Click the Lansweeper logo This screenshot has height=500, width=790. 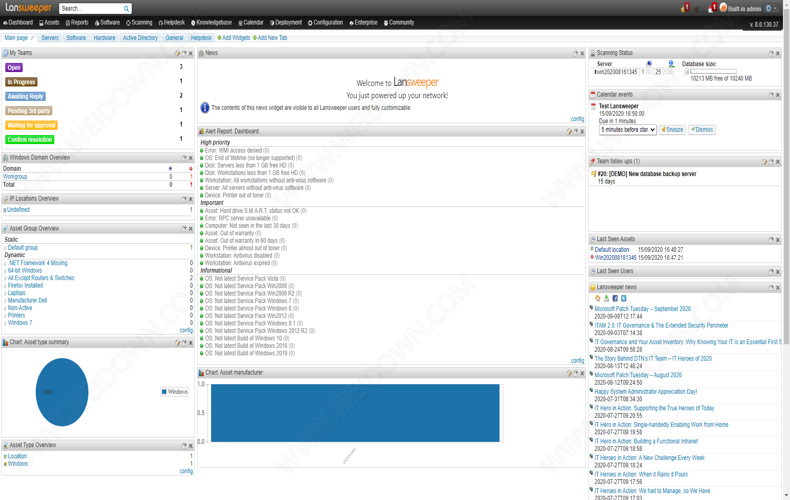pyautogui.click(x=28, y=8)
